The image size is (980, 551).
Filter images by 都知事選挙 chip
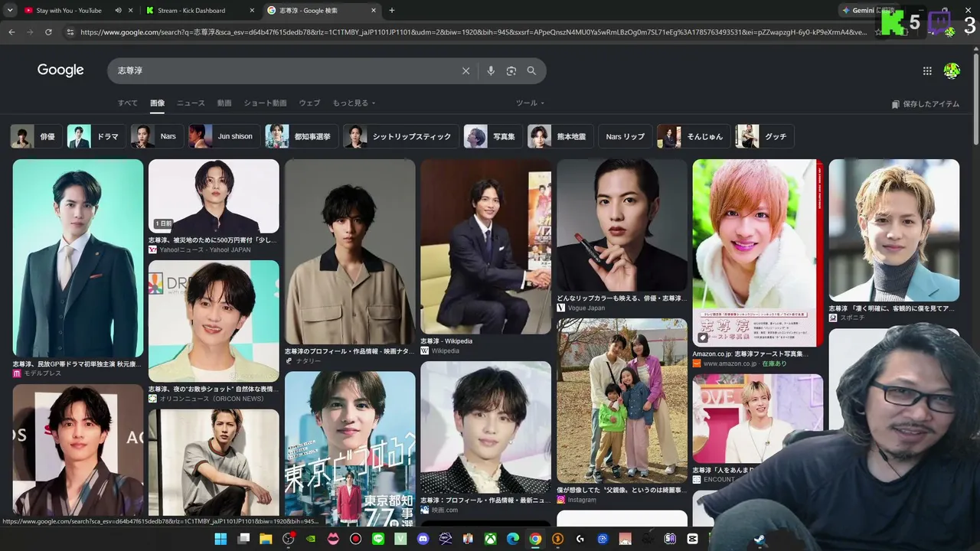(x=301, y=136)
